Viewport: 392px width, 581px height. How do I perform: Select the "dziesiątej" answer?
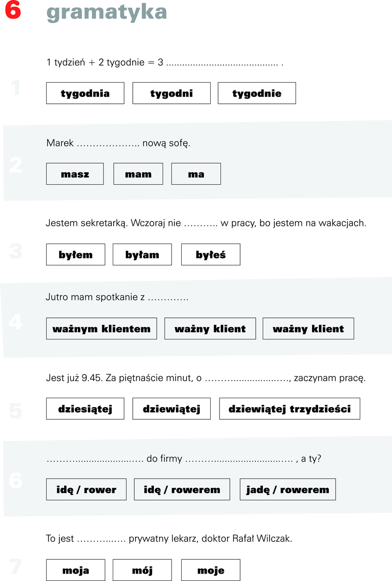[85, 409]
